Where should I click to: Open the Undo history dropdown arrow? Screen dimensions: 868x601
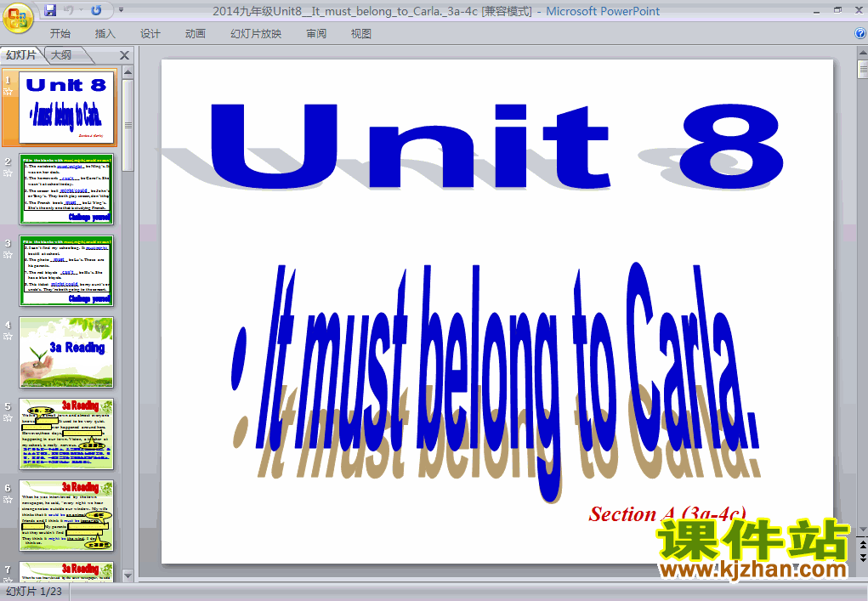(x=81, y=10)
